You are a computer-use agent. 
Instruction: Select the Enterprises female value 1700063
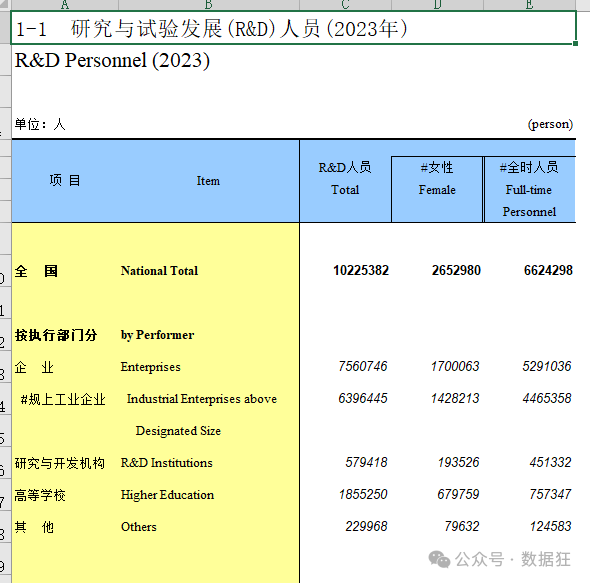[x=455, y=366]
